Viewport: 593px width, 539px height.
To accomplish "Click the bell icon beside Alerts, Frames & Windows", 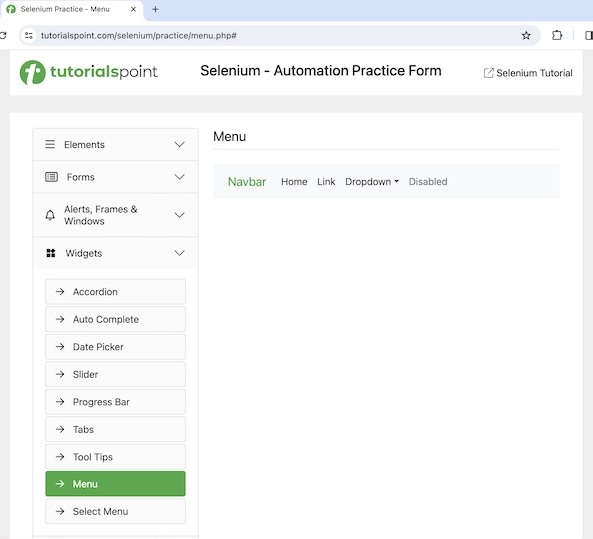I will pos(50,215).
